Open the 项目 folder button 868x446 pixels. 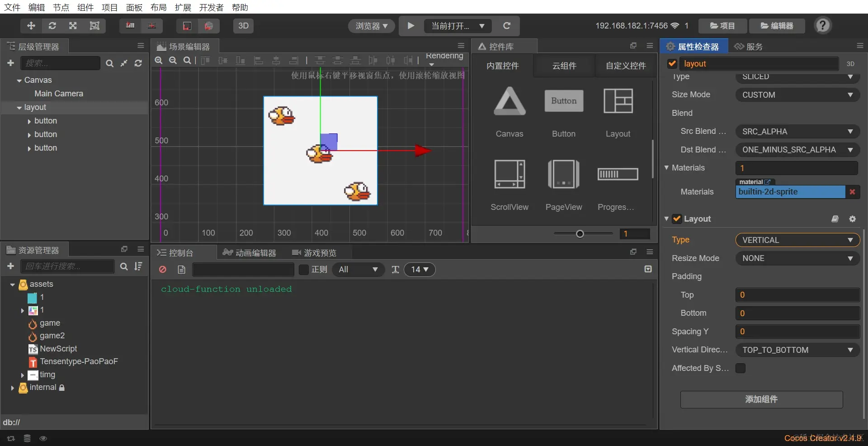(x=722, y=26)
